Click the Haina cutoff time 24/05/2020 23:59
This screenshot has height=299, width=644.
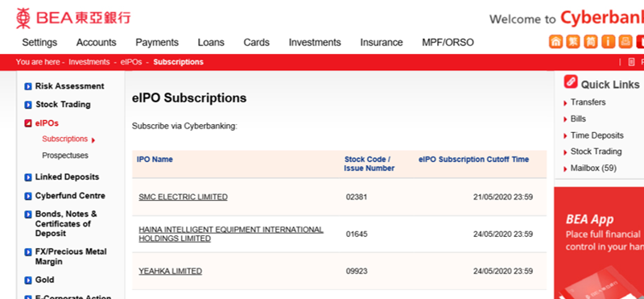point(502,234)
